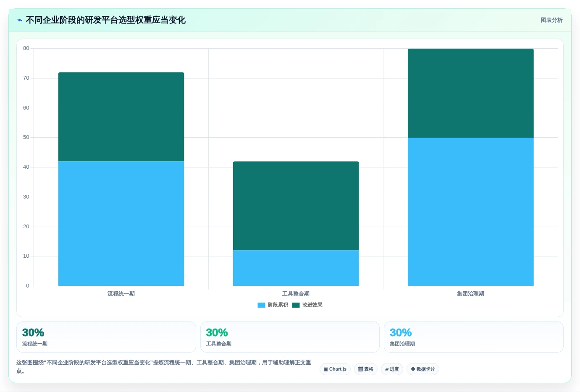Click the 工具整合期 x-axis label
The height and width of the screenshot is (392, 580).
[x=296, y=294]
